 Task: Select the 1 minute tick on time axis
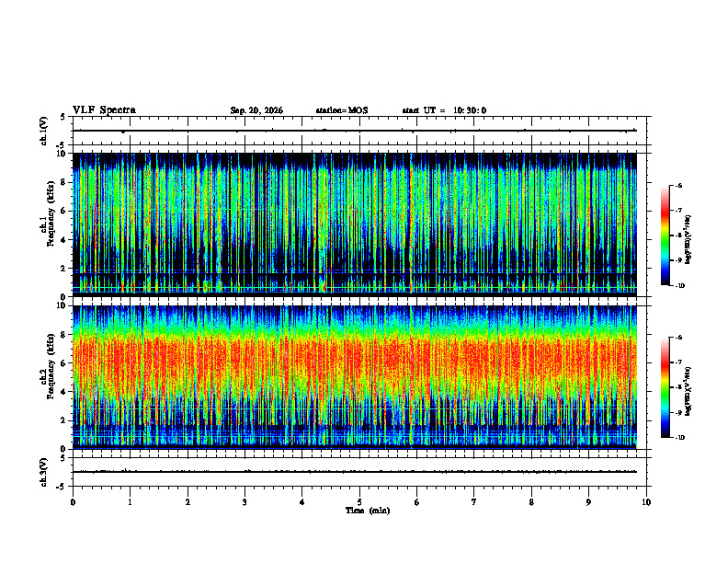pos(130,502)
